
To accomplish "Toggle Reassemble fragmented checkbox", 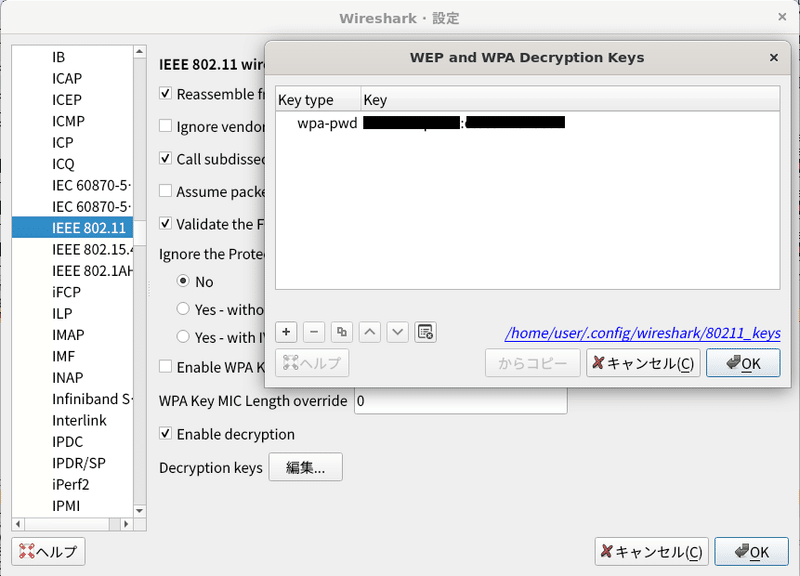I will [x=165, y=93].
